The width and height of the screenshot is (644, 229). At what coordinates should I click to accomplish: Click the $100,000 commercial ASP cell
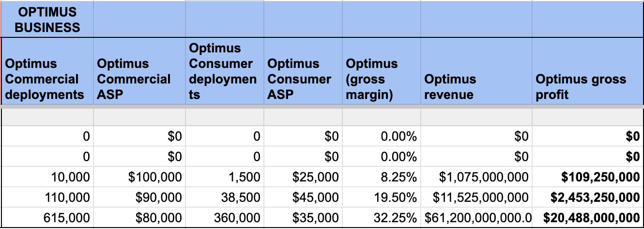point(139,178)
